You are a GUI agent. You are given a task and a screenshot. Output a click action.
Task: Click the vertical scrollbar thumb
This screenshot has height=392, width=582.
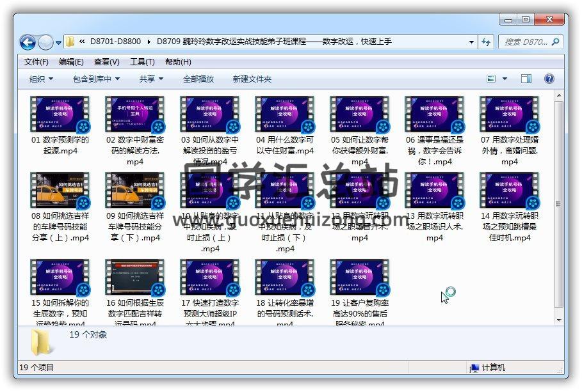click(558, 204)
